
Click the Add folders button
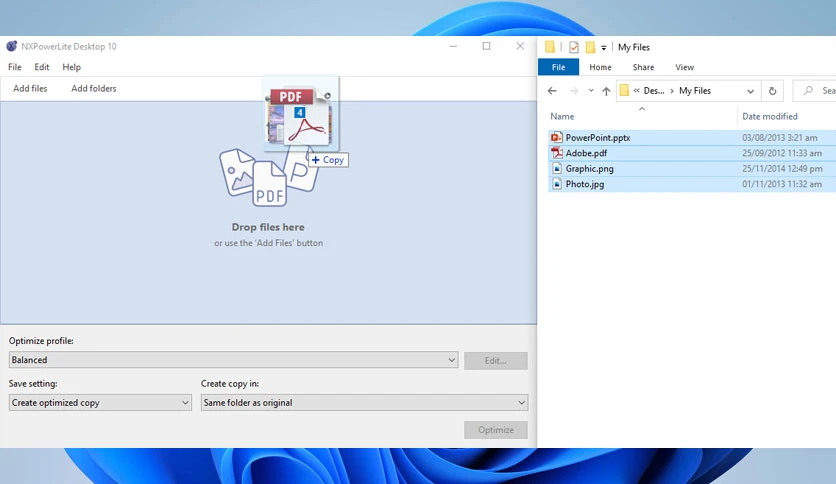point(94,88)
